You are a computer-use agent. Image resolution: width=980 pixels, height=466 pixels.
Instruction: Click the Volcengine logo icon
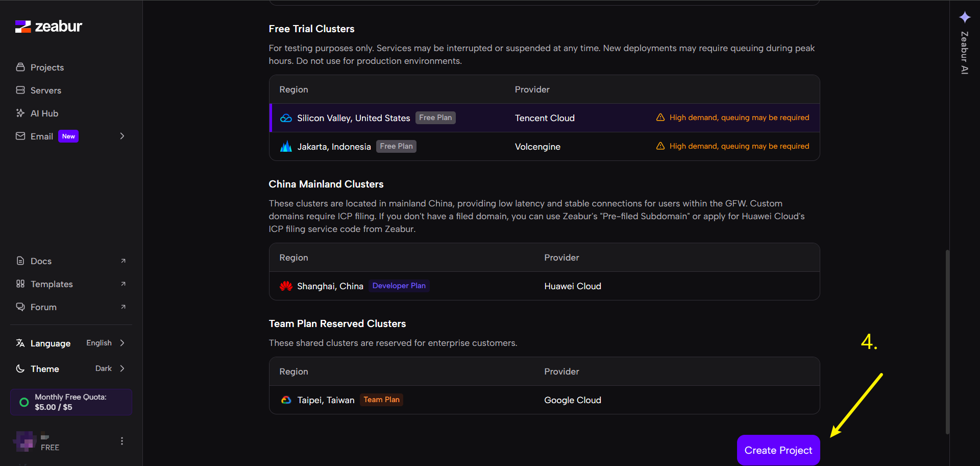[x=286, y=147]
